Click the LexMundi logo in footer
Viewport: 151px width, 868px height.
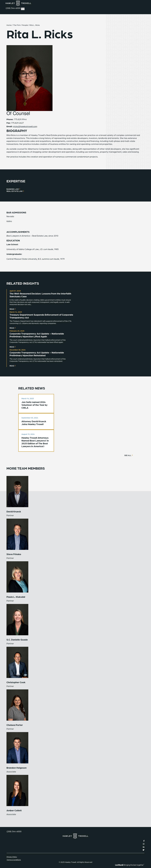[x=130, y=865]
